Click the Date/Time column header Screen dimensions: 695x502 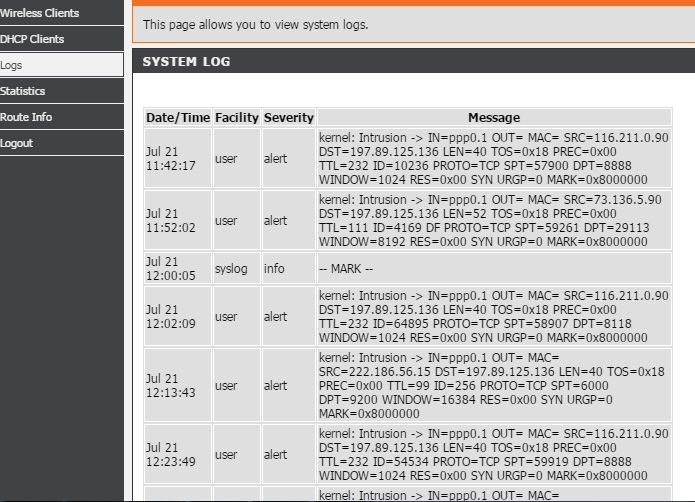177,118
